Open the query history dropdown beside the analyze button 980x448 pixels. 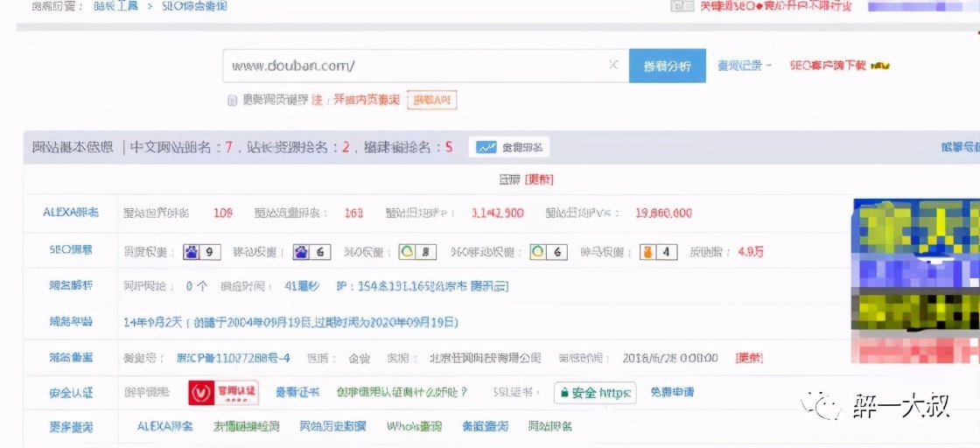(x=745, y=66)
